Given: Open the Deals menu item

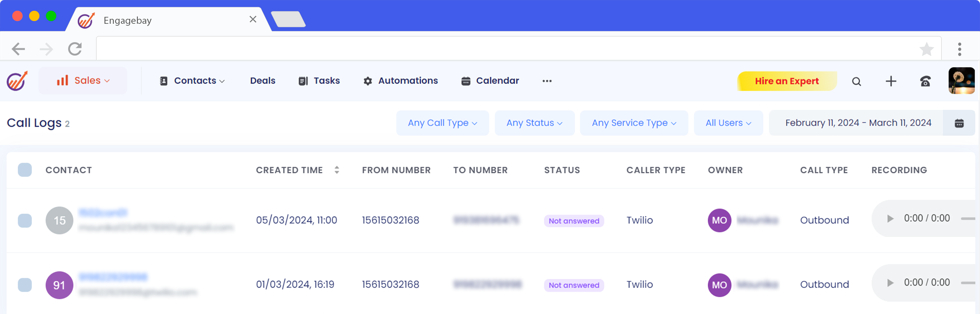Looking at the screenshot, I should coord(263,81).
